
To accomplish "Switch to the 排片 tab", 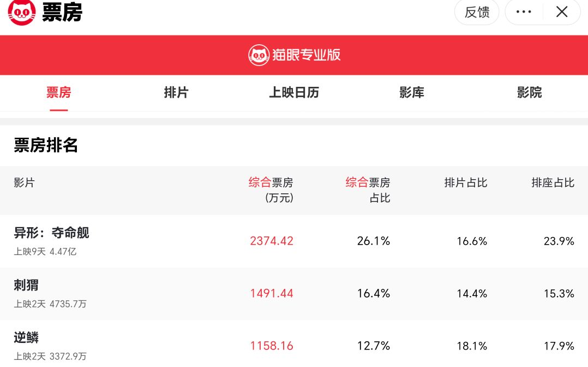I will point(176,92).
